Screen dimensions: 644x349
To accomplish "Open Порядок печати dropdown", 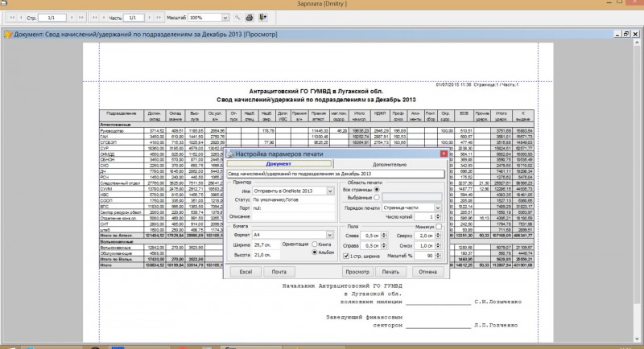I will pyautogui.click(x=438, y=208).
